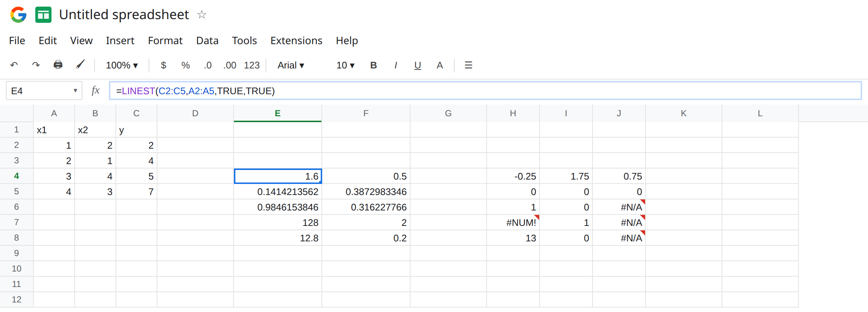868x312 pixels.
Task: Open more number formats (123)
Action: 252,65
